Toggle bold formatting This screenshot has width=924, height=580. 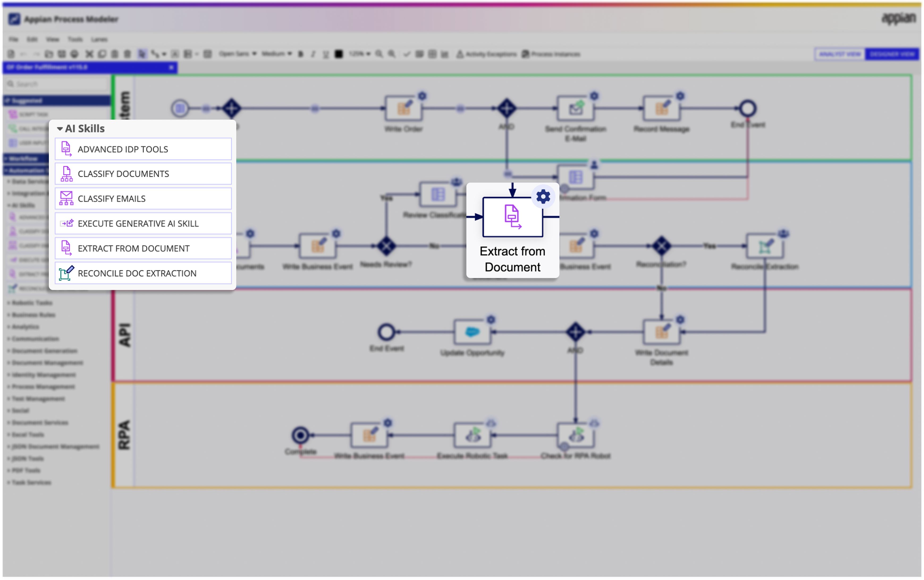tap(301, 54)
